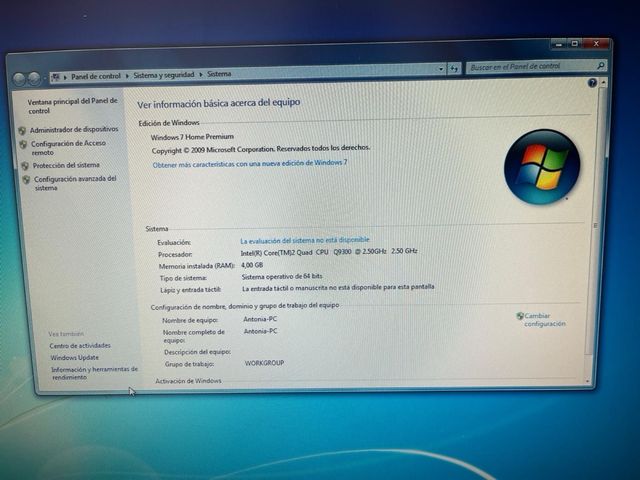
Task: Expand the chevron after Sistema y seguridad
Action: [201, 74]
